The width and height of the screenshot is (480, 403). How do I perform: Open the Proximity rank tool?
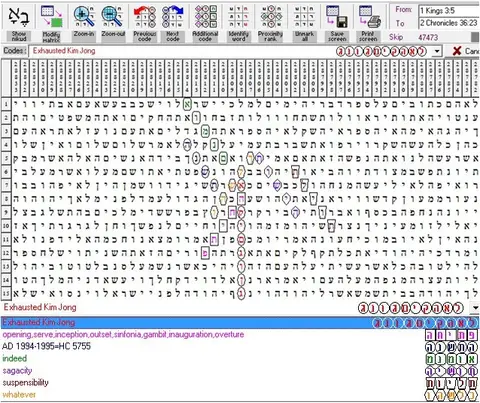tap(270, 17)
